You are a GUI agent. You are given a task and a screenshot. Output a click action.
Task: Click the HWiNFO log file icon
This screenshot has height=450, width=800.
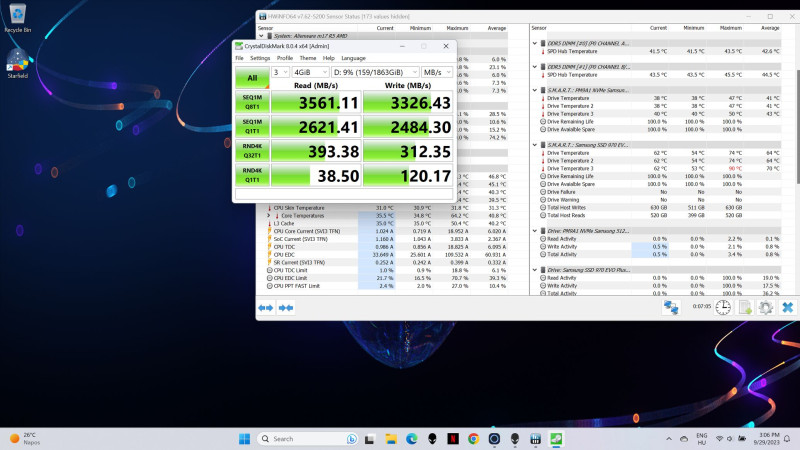click(x=743, y=307)
